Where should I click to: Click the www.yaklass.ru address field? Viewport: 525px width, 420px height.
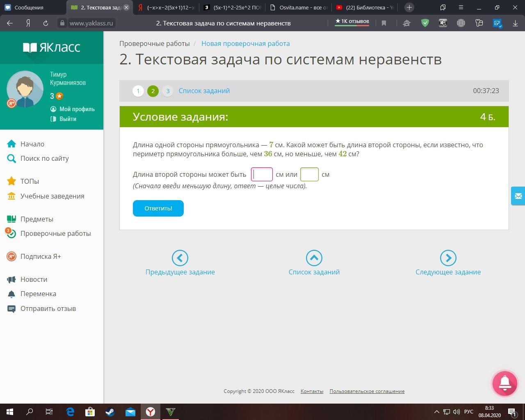[91, 23]
